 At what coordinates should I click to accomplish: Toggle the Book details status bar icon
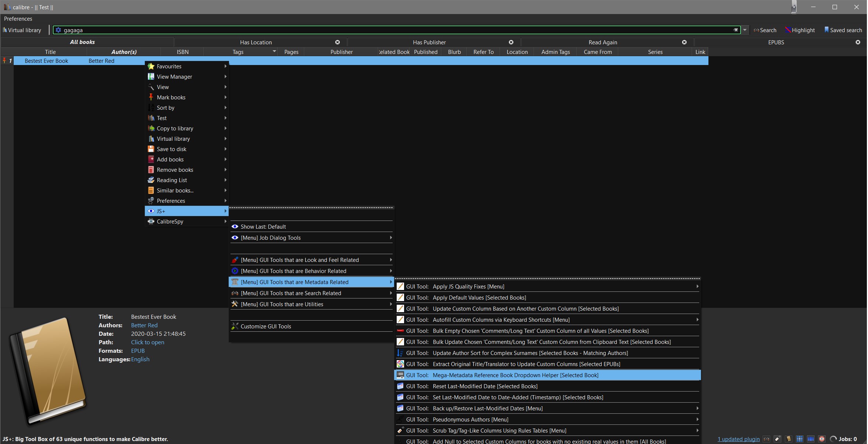pyautogui.click(x=789, y=439)
